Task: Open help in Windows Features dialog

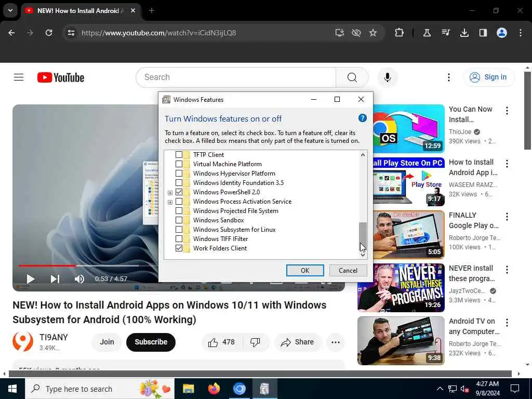Action: tap(362, 118)
